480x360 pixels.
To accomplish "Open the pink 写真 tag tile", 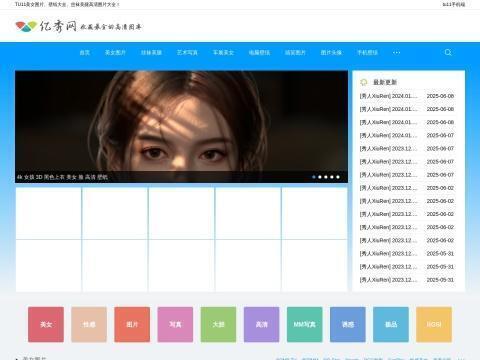I will click(175, 324).
